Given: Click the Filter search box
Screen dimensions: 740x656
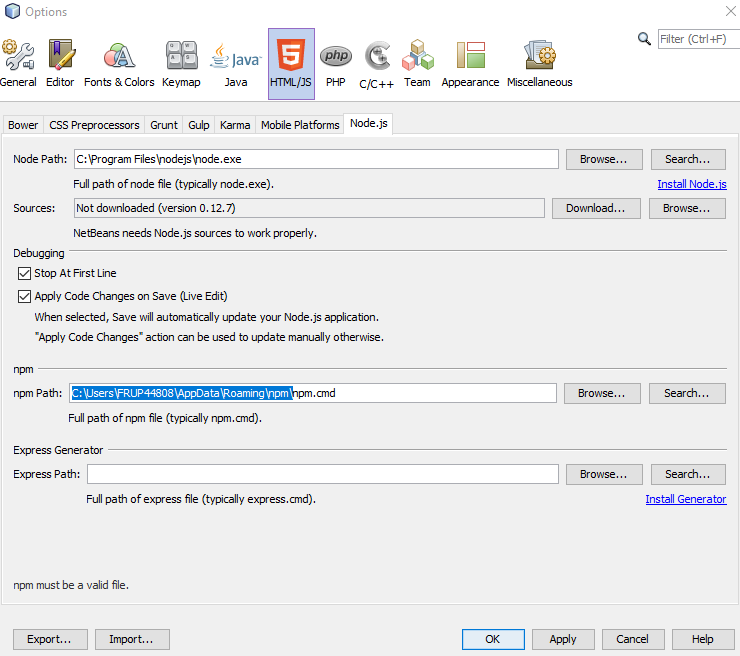Looking at the screenshot, I should (697, 39).
